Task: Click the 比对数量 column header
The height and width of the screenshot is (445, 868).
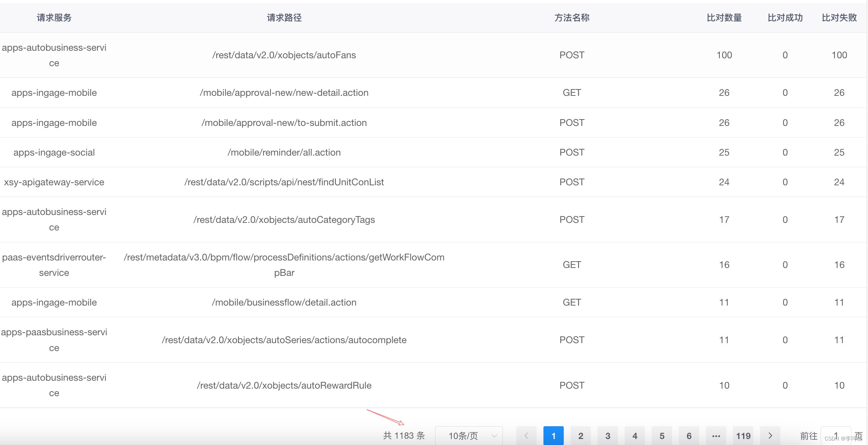Action: click(724, 18)
